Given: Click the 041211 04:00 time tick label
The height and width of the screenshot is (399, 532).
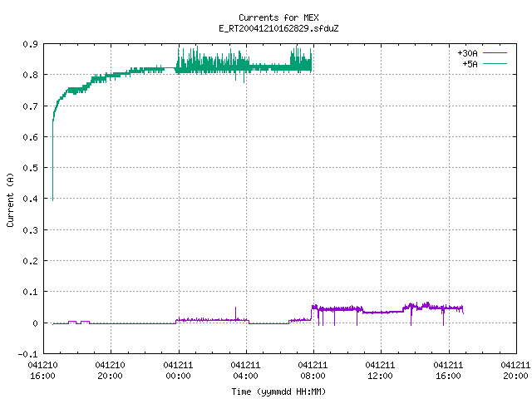Looking at the screenshot, I should pos(246,371).
